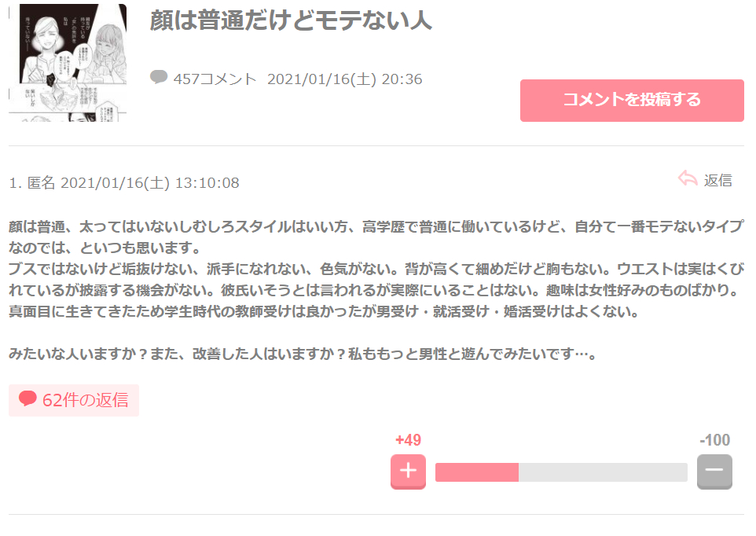Downvote the comment with the minus button
The image size is (756, 536).
point(714,472)
